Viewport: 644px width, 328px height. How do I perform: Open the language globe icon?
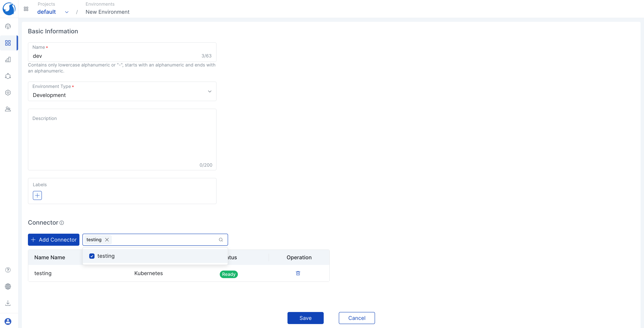click(8, 286)
